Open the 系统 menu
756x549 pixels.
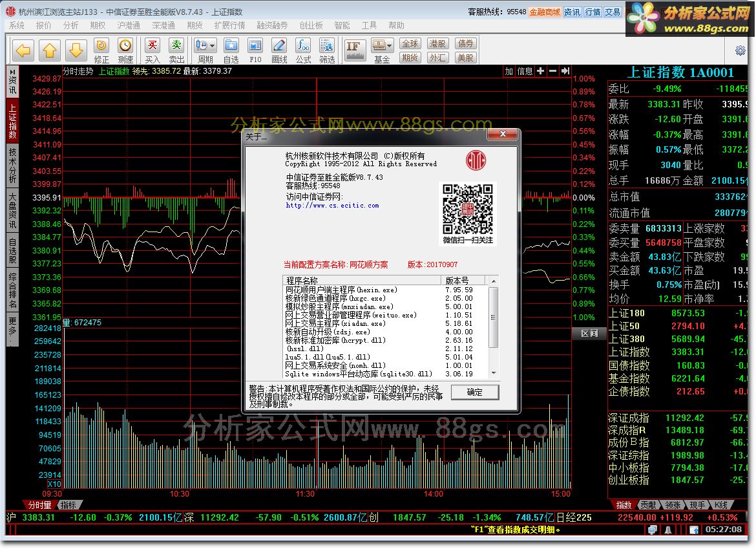click(17, 25)
